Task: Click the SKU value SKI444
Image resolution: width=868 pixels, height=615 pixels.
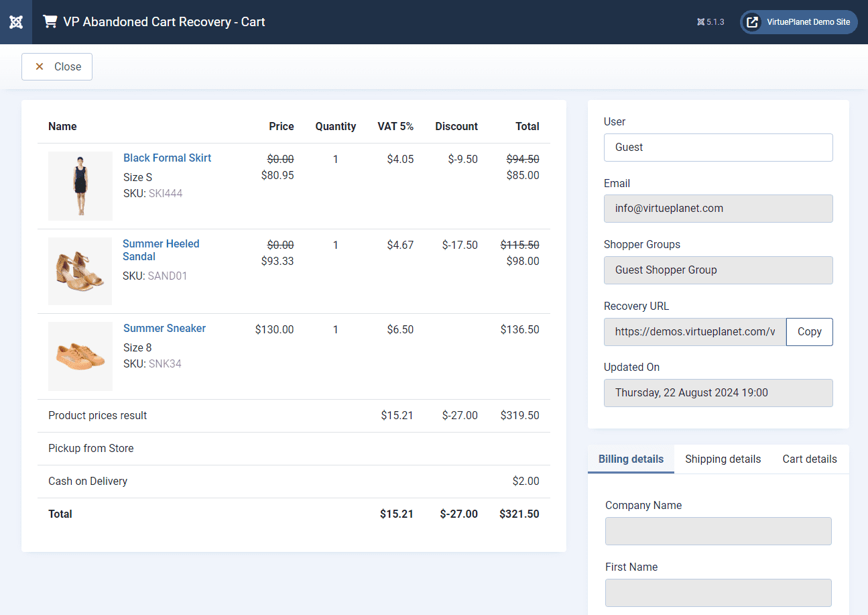Action: 166,194
